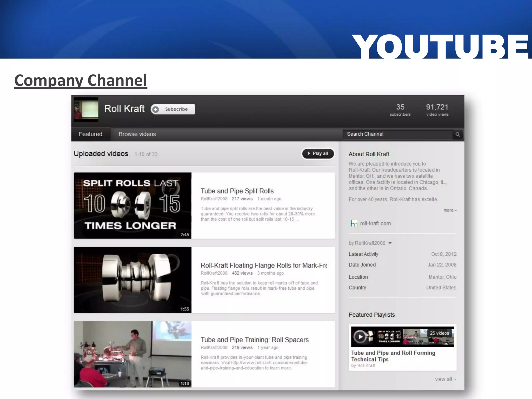Play the featured playlist thumbnail strip
Image resolution: width=532 pixels, height=399 pixels.
(x=403, y=337)
